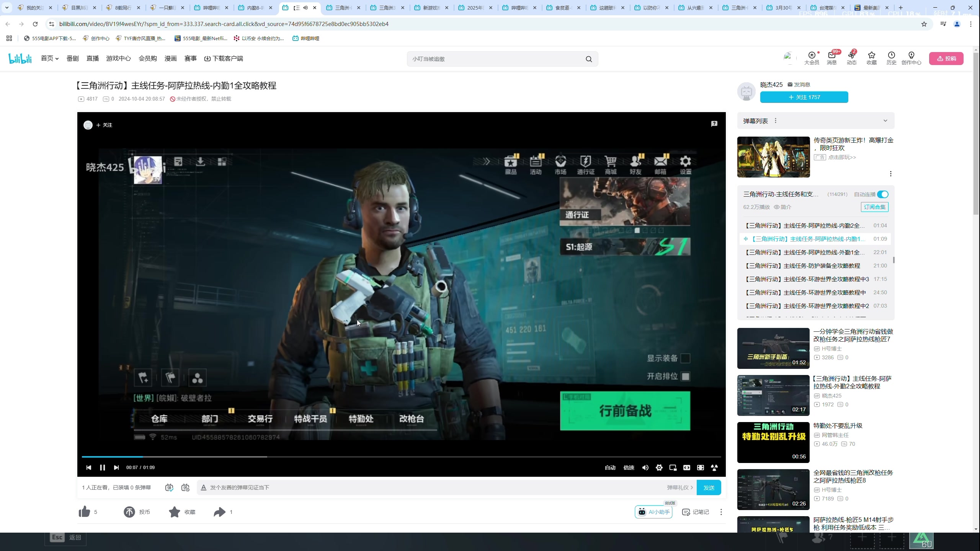Screen dimensions: 980x551
Task: Play 防护装备全攻略教程 in the playlist
Action: (815, 266)
